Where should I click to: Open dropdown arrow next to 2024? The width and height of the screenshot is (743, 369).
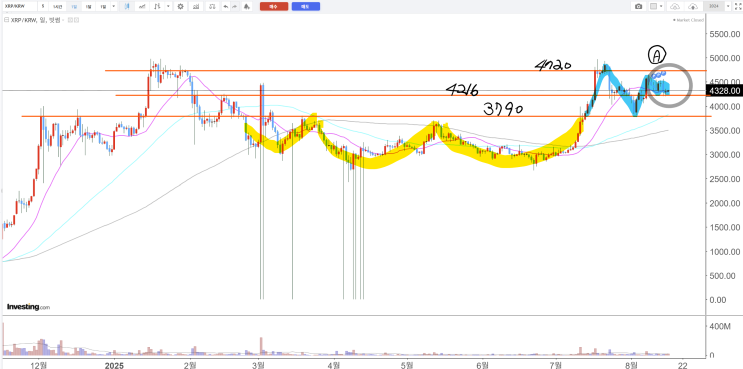[x=728, y=6]
